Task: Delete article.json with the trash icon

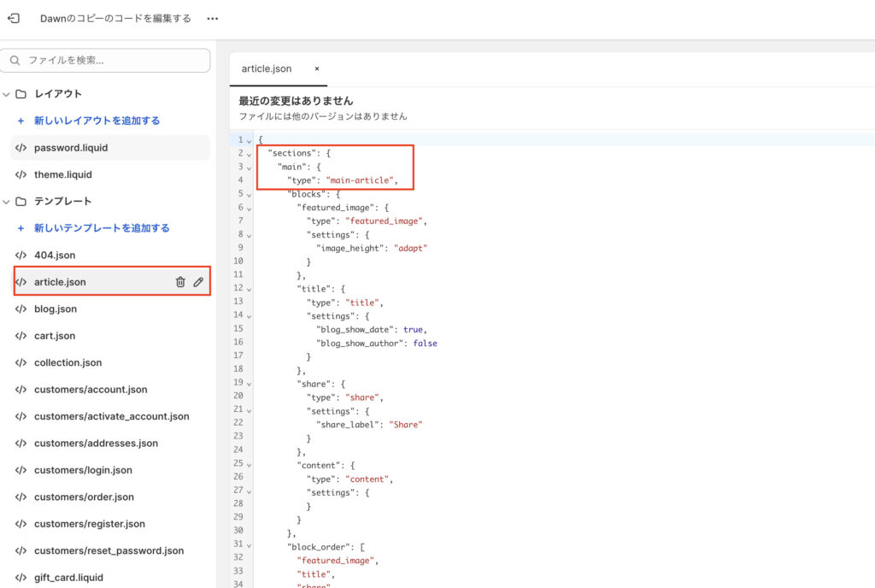Action: pyautogui.click(x=180, y=282)
